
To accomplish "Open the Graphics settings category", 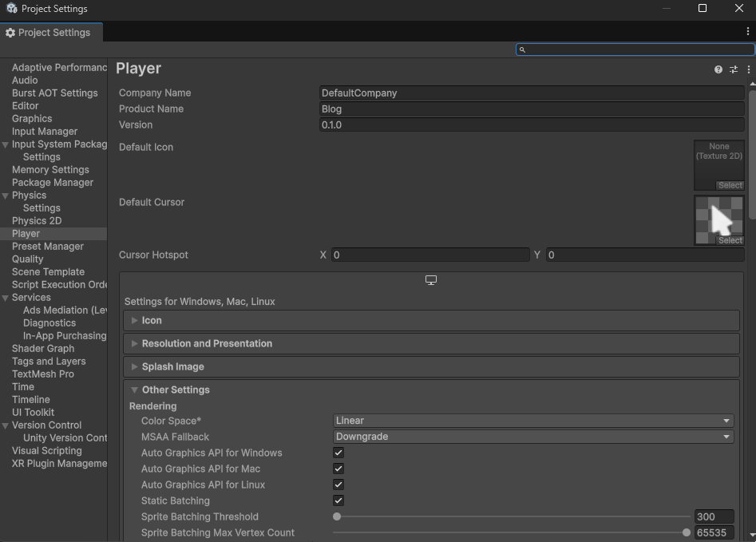I will [32, 118].
